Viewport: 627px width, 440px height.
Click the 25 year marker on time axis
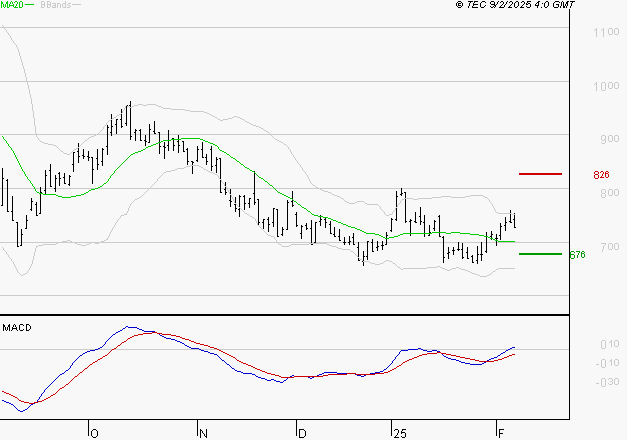point(400,434)
